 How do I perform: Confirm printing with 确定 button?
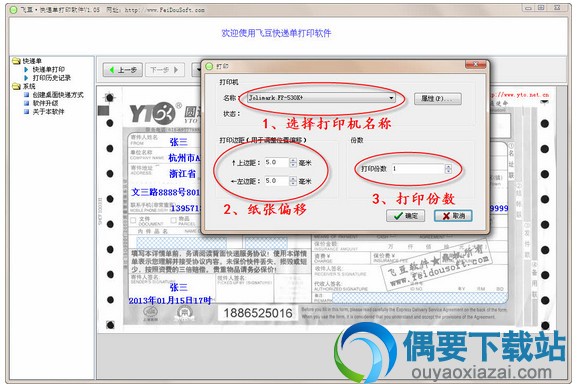tap(406, 216)
